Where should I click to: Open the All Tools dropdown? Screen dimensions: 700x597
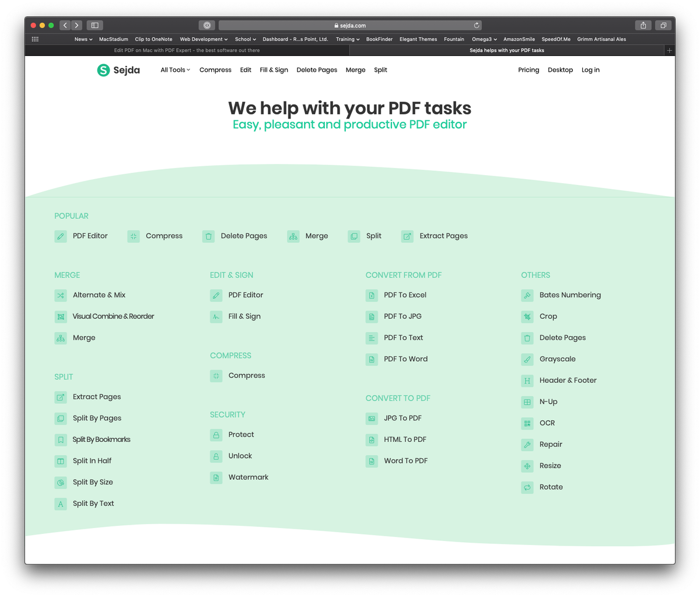tap(175, 69)
